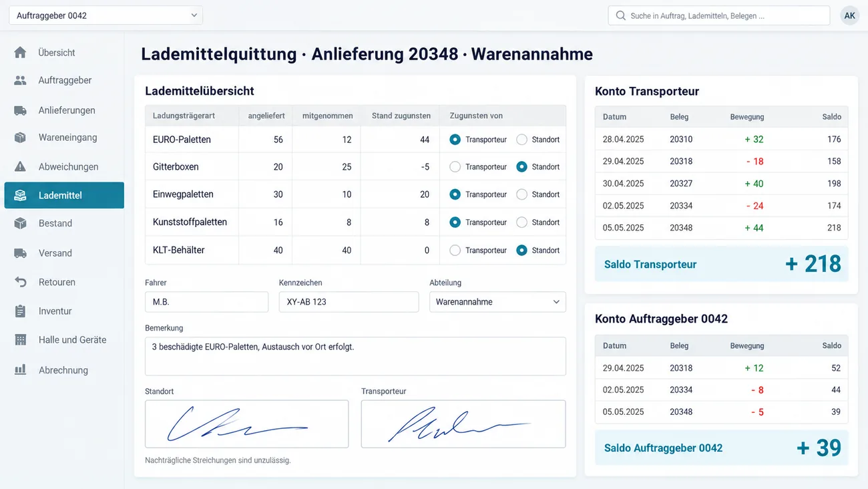
Task: Click the Saldo Transporteur + 218 total
Action: [x=722, y=264]
